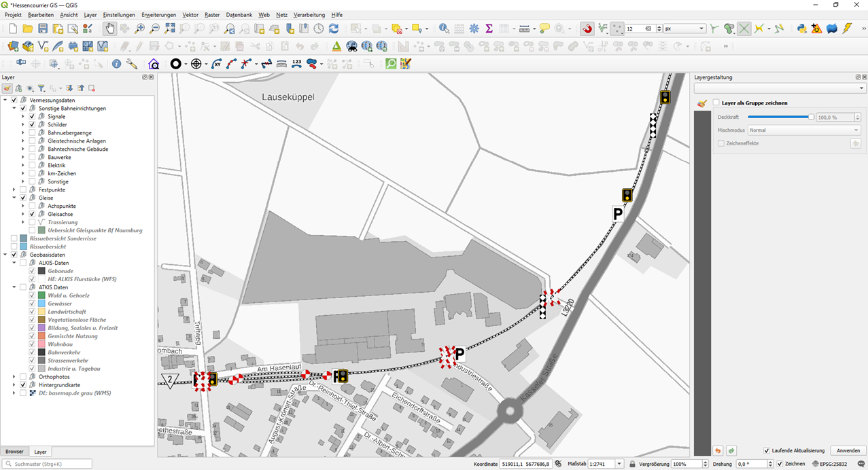Click the Anwenden button
Viewport: 868px width, 470px height.
[x=848, y=451]
